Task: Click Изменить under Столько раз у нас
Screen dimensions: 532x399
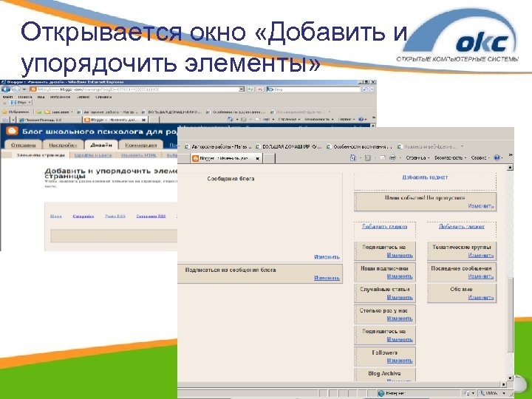Action: click(400, 318)
